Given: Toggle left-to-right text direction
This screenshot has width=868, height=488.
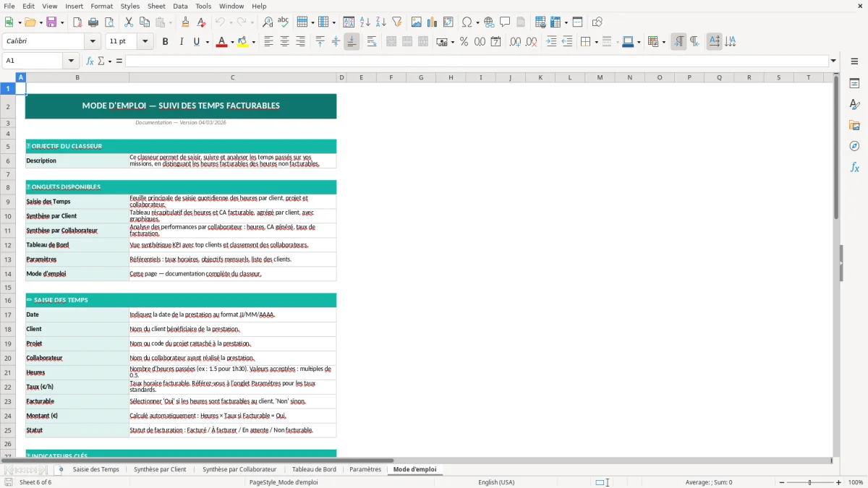Looking at the screenshot, I should pos(678,42).
